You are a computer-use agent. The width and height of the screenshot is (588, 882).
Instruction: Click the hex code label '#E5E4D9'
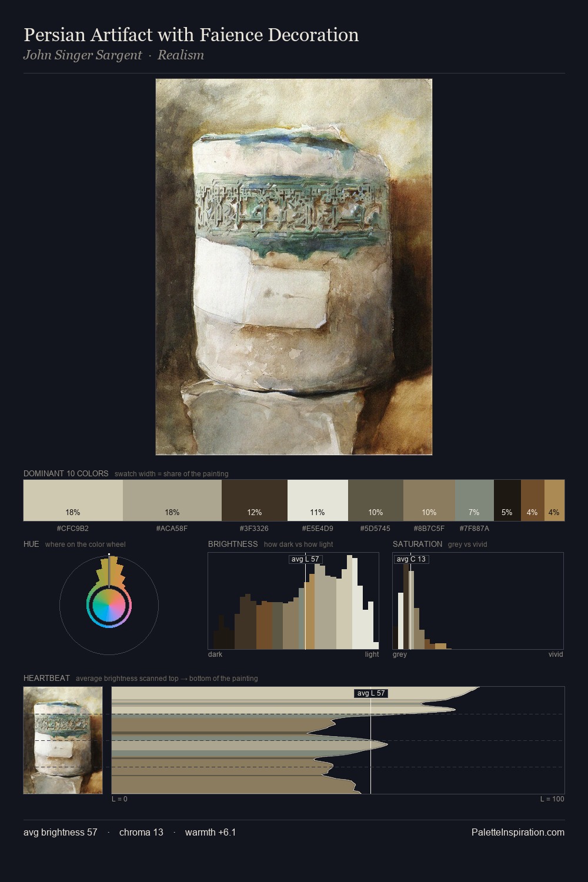pyautogui.click(x=318, y=529)
